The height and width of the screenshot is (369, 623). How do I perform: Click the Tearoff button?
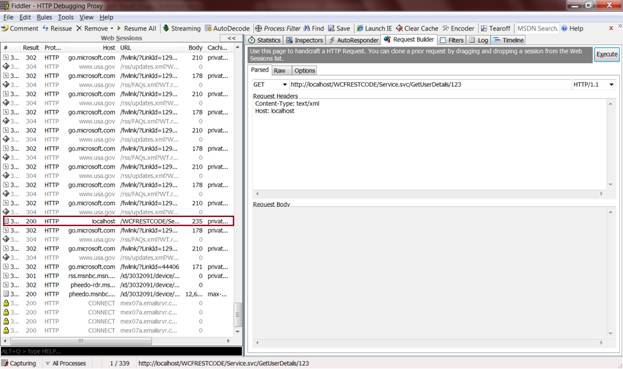495,28
